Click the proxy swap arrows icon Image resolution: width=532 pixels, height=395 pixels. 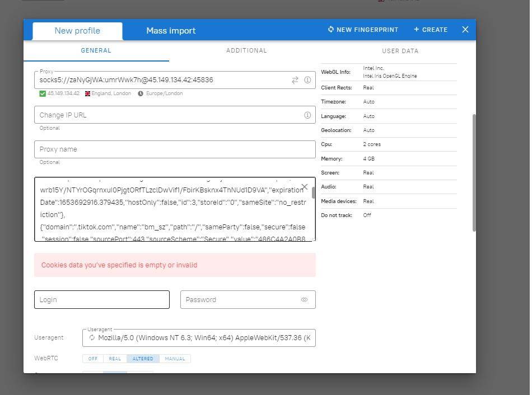[x=295, y=80]
